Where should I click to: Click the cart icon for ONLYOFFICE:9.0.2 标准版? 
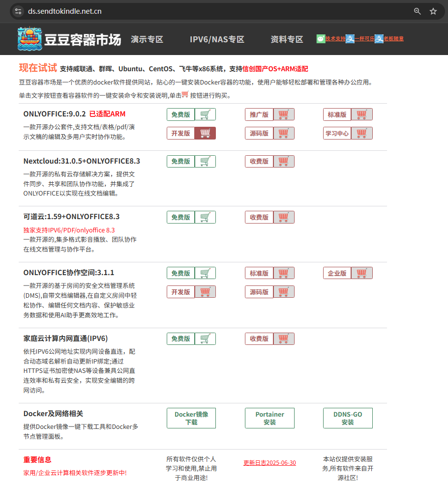tap(362, 114)
